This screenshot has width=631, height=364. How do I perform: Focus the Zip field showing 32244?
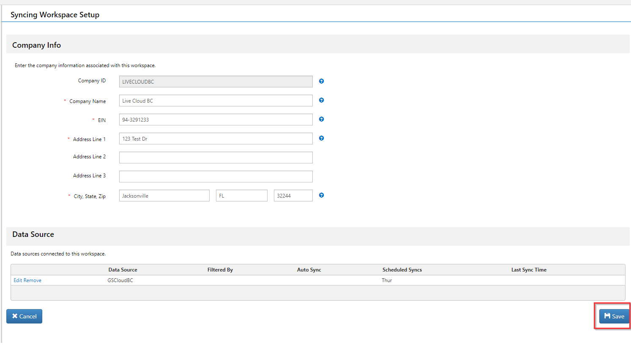click(x=293, y=196)
